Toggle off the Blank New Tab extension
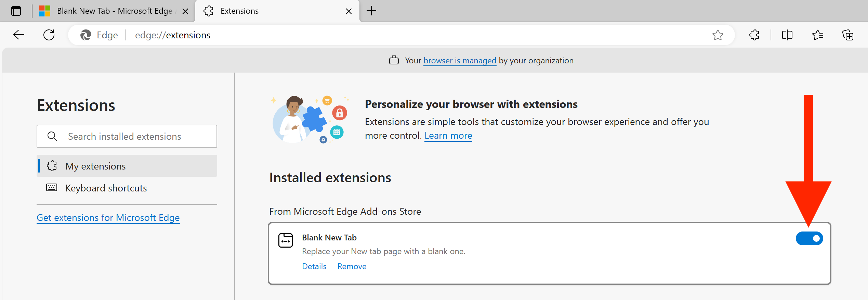Viewport: 868px width, 300px height. tap(809, 238)
